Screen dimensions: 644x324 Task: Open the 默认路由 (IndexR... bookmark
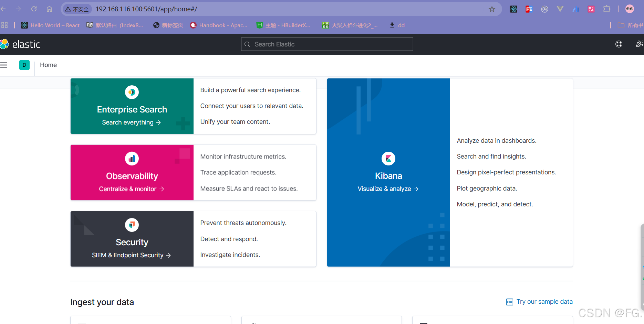coord(115,25)
